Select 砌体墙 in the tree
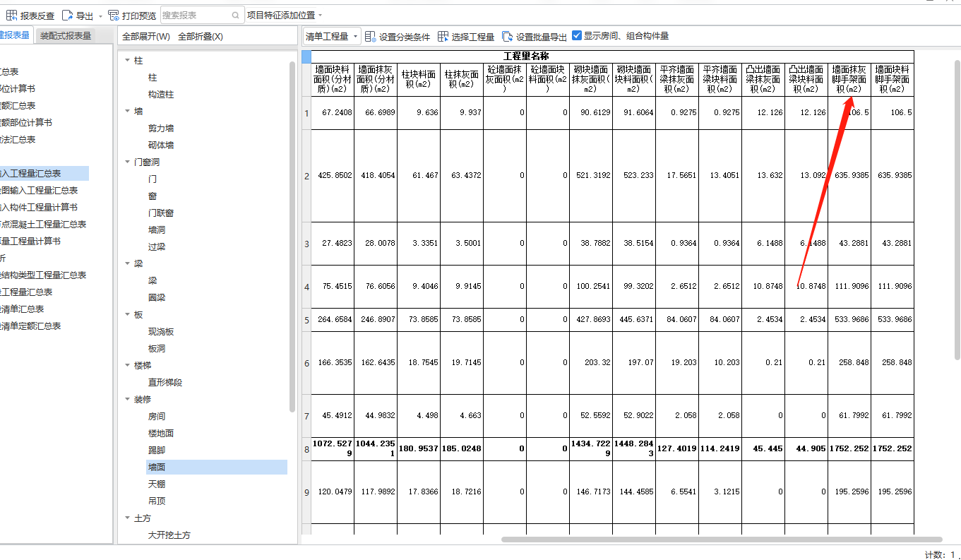The height and width of the screenshot is (560, 961). [161, 145]
